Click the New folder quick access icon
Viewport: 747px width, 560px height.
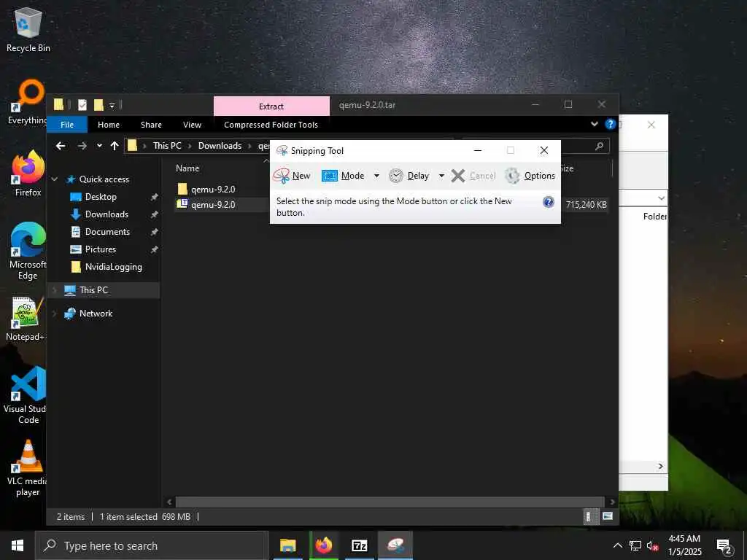tap(98, 105)
